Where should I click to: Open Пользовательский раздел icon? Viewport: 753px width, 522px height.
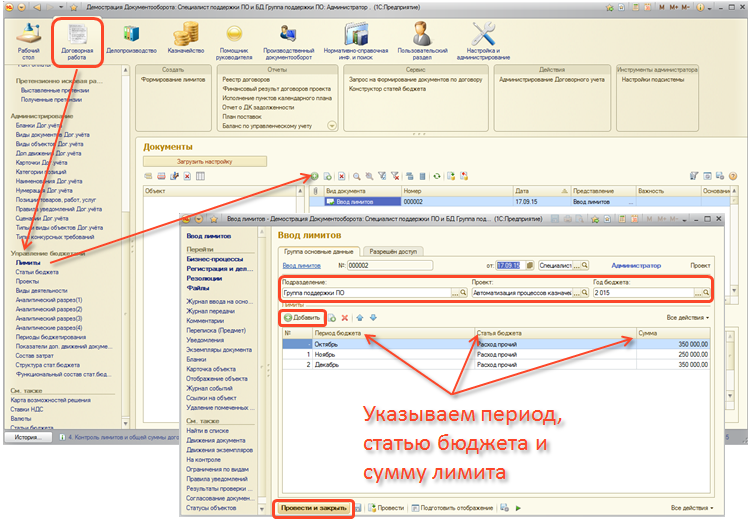[x=421, y=38]
